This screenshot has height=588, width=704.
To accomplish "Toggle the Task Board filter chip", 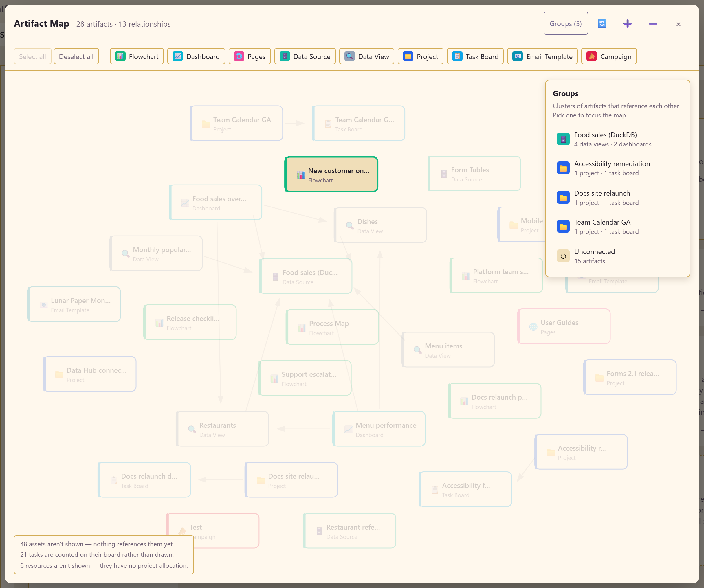I will pyautogui.click(x=475, y=56).
